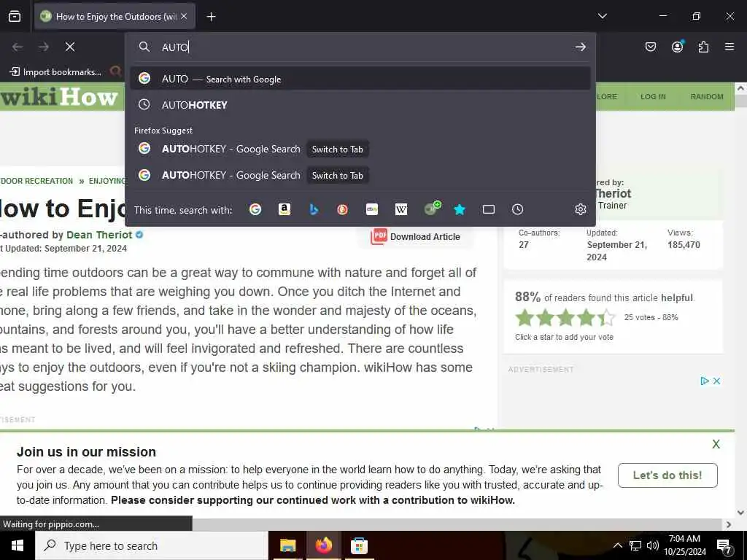The width and height of the screenshot is (747, 560).
Task: Click AdChoices triangle icon
Action: pyautogui.click(x=705, y=381)
